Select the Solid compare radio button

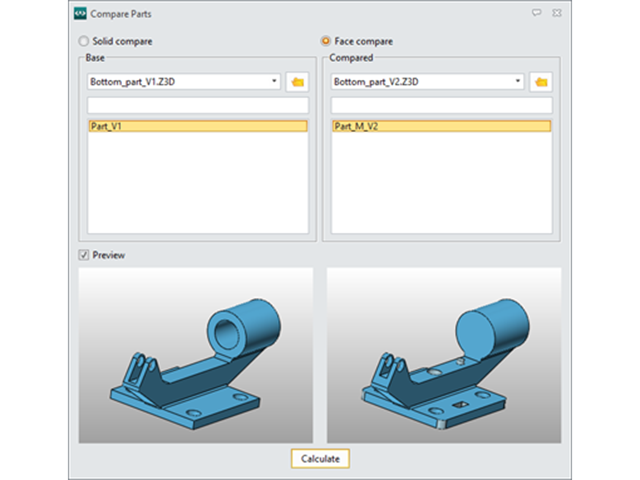click(84, 41)
